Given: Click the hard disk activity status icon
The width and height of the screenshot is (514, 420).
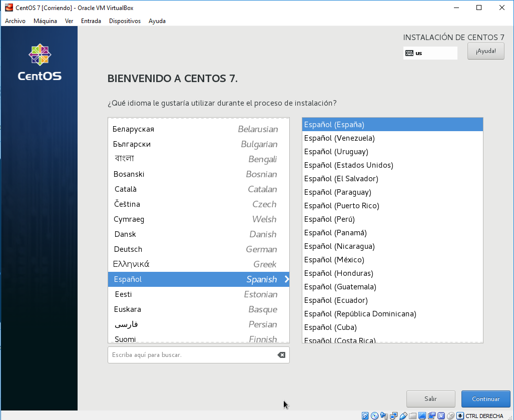Looking at the screenshot, I should 365,415.
